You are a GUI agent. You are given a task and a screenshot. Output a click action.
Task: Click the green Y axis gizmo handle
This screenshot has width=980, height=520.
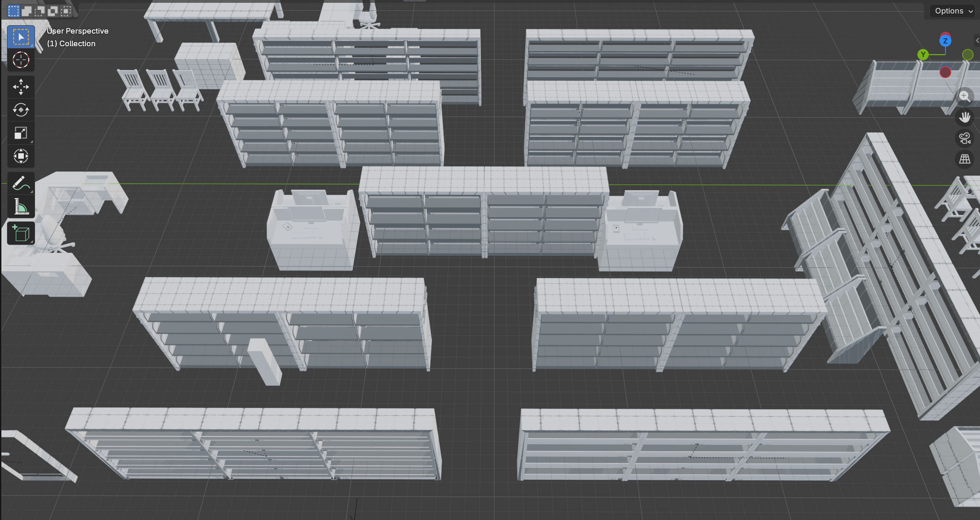pos(923,55)
